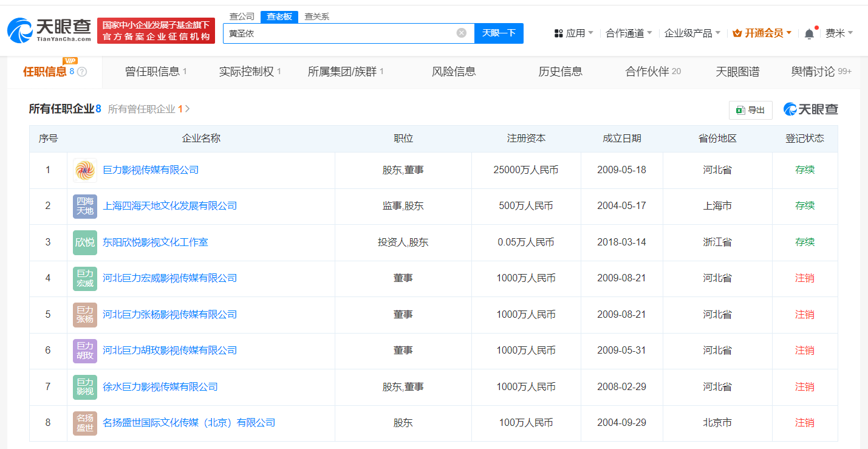868x449 pixels.
Task: Click the 天眼一下 search button
Action: [x=499, y=33]
